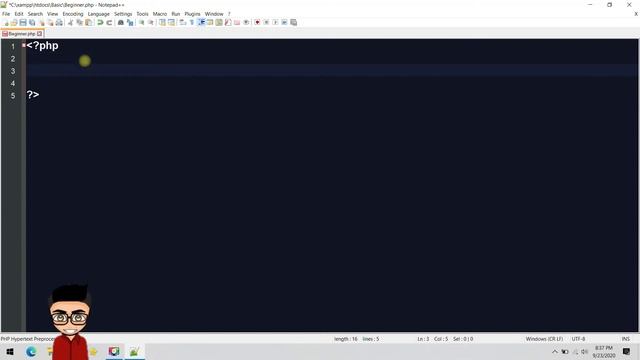Click Windows (CR LF) in status bar
Viewport: 640px width, 360px height.
tap(544, 339)
